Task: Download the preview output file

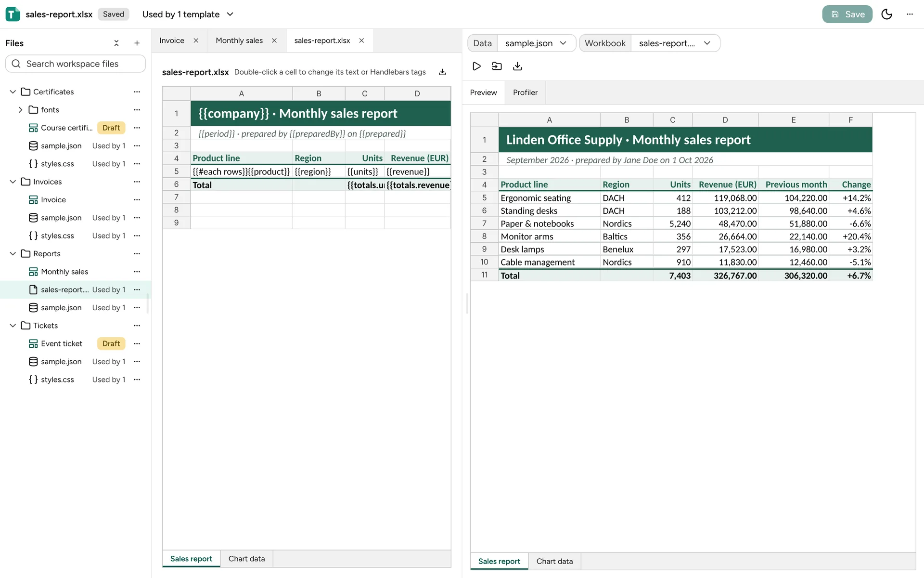Action: point(517,66)
